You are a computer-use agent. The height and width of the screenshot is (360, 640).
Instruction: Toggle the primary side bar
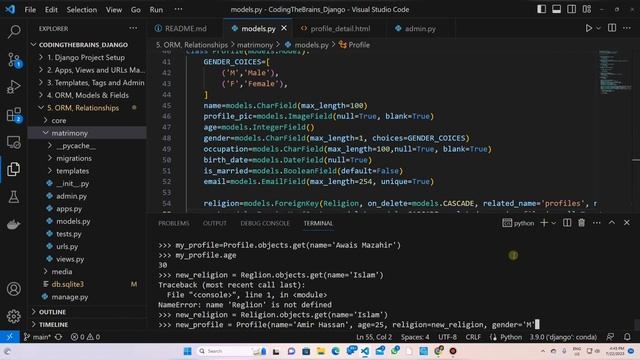542,9
